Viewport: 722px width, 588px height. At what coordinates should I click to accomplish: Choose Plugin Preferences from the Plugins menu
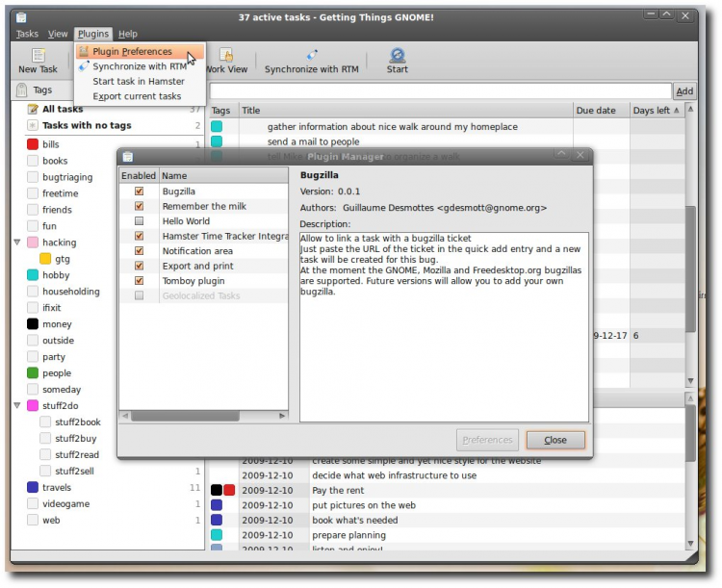pyautogui.click(x=132, y=52)
